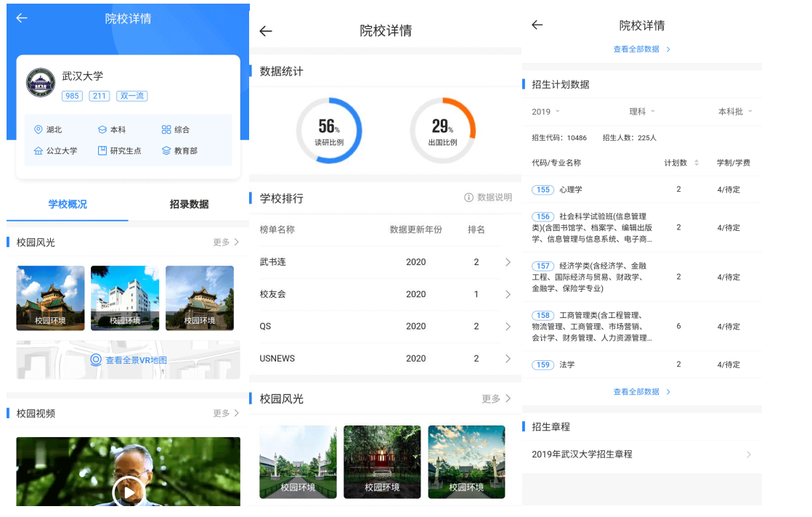The width and height of the screenshot is (812, 517).
Task: Open 更多 for 校园风光 on left screen
Action: 226,243
